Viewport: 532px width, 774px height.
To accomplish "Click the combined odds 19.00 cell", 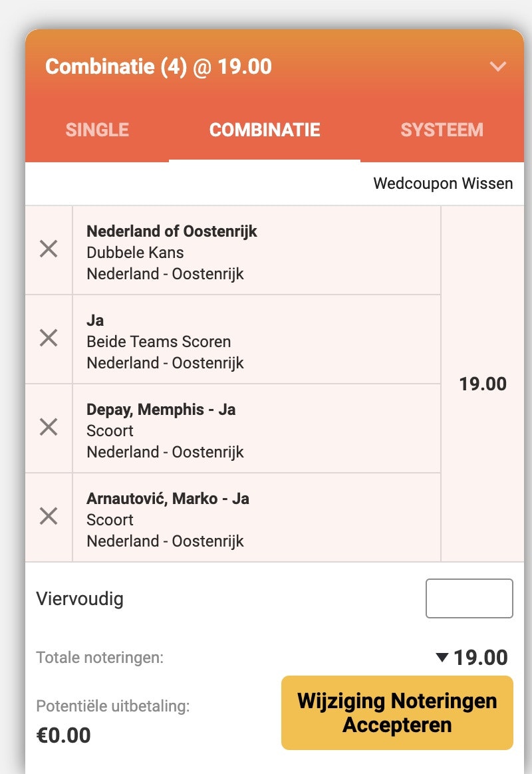I will (x=483, y=384).
